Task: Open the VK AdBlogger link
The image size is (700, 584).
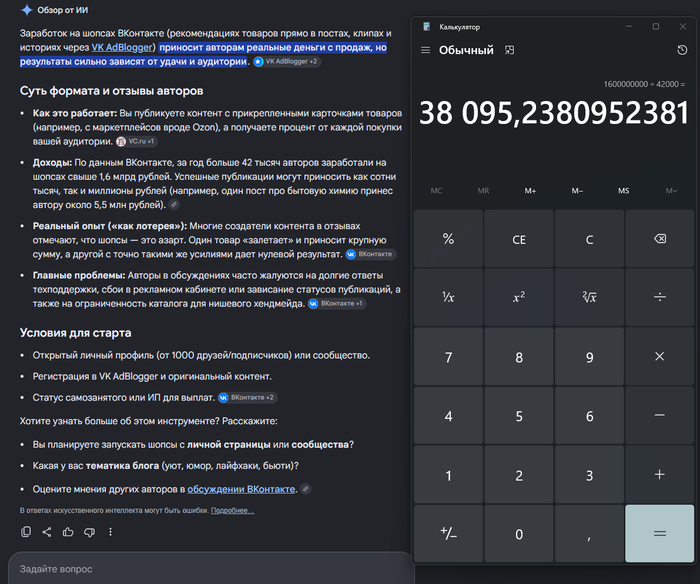Action: click(122, 47)
